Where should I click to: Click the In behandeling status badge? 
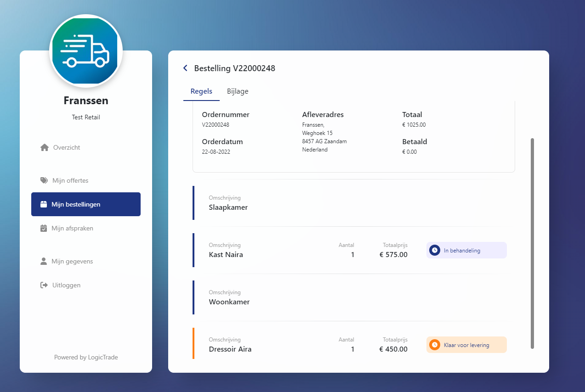pyautogui.click(x=466, y=251)
